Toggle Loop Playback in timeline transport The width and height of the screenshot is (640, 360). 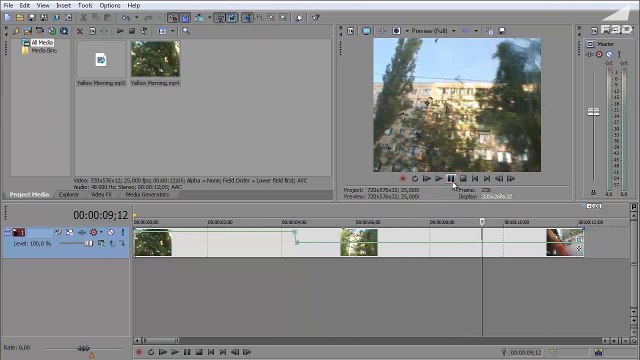[151, 352]
